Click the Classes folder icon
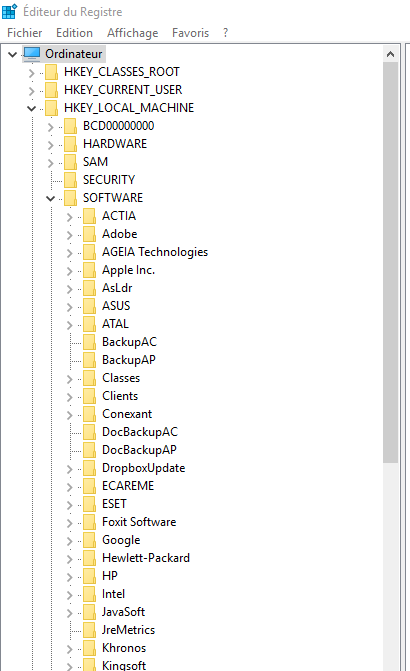 click(89, 378)
